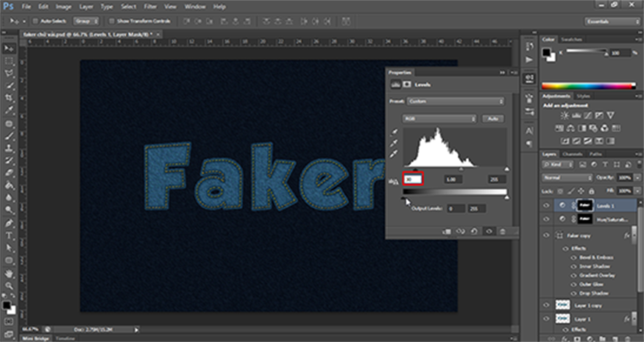The width and height of the screenshot is (644, 342).
Task: Switch to the Channels tab
Action: [574, 154]
